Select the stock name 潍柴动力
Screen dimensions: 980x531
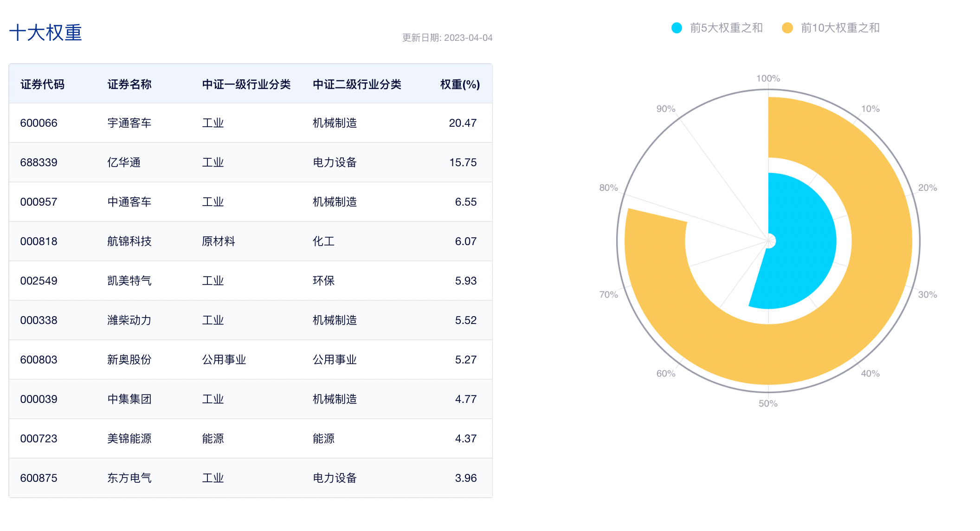pyautogui.click(x=129, y=320)
